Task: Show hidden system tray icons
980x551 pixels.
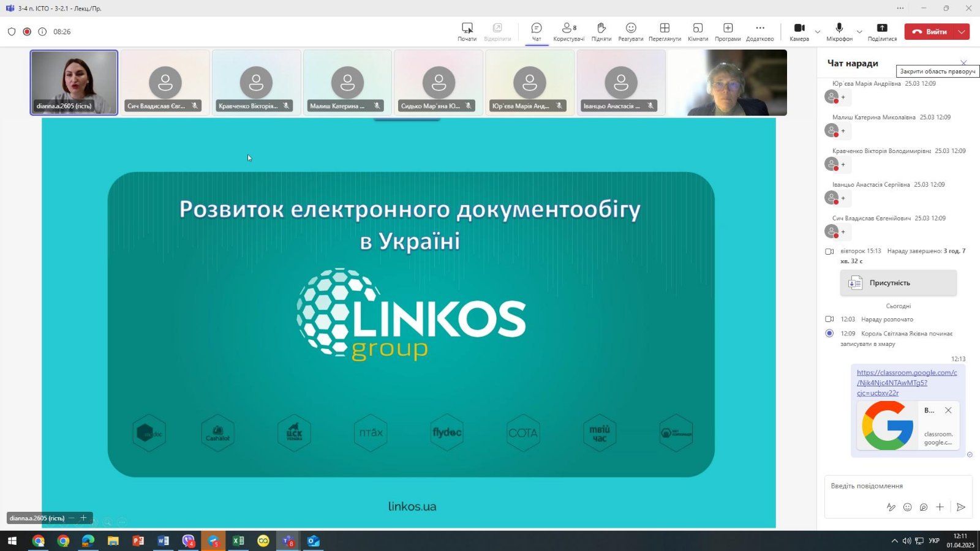Action: click(894, 541)
